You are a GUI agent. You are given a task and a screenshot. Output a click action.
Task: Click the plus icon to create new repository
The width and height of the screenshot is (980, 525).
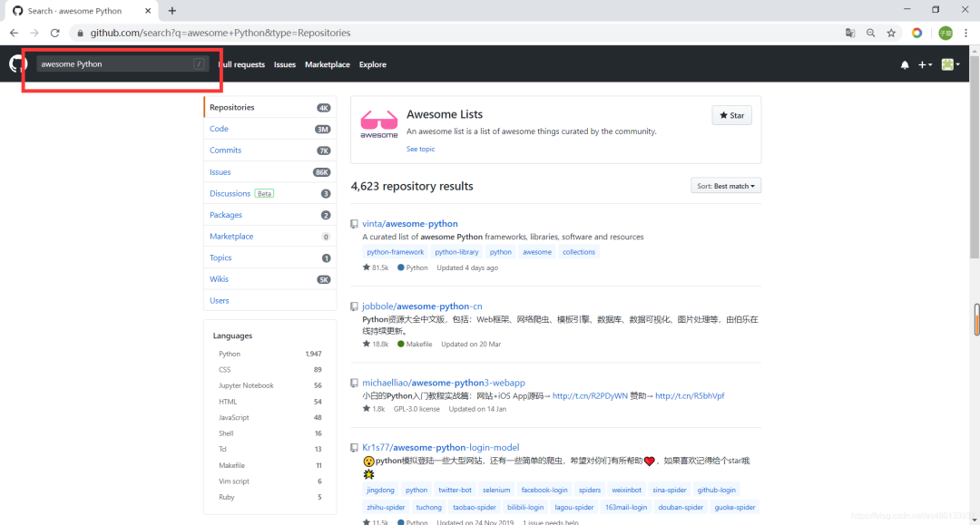pyautogui.click(x=922, y=64)
